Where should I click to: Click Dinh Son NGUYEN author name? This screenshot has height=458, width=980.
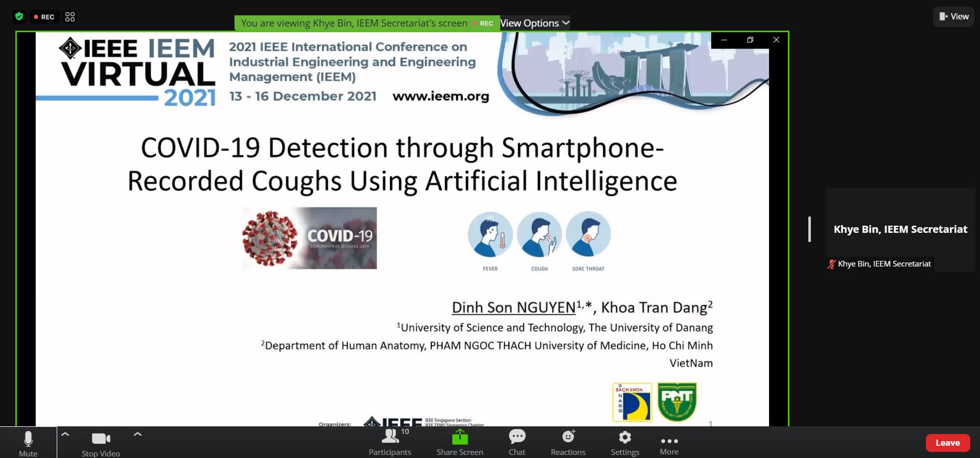(x=514, y=307)
